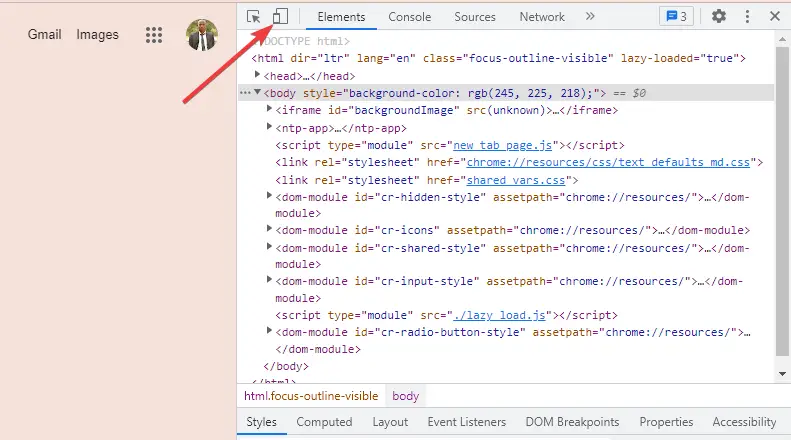
Task: Open the ./lazy_load.js script link
Action: pyautogui.click(x=499, y=315)
